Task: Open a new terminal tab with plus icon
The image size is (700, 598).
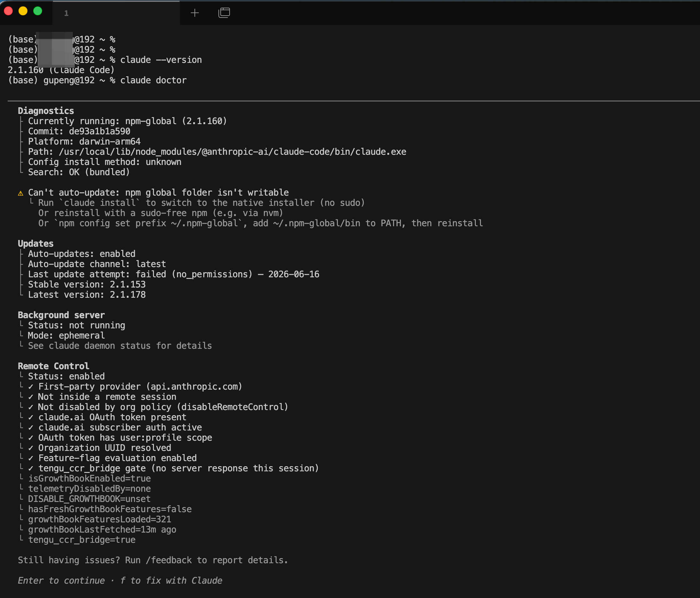Action: [194, 13]
